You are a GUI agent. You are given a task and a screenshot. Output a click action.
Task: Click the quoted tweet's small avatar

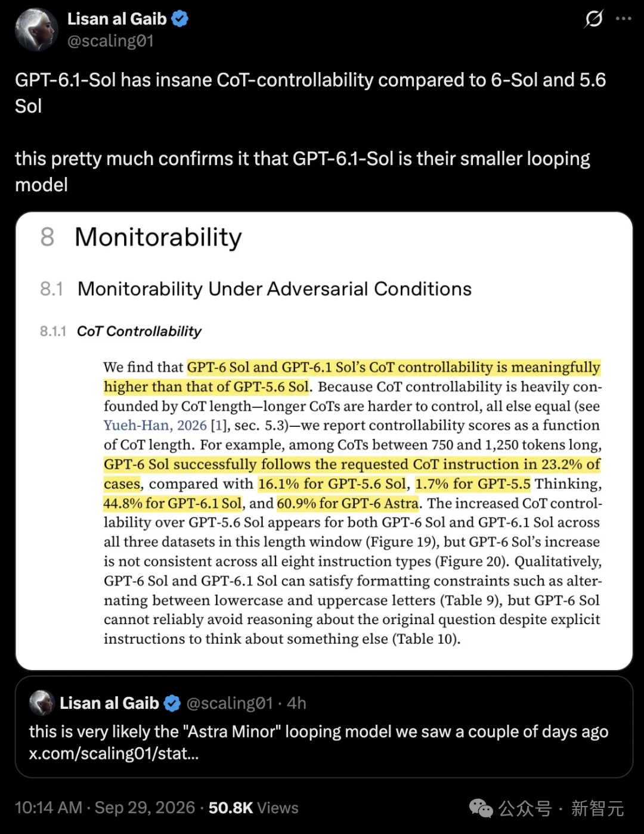pos(42,703)
